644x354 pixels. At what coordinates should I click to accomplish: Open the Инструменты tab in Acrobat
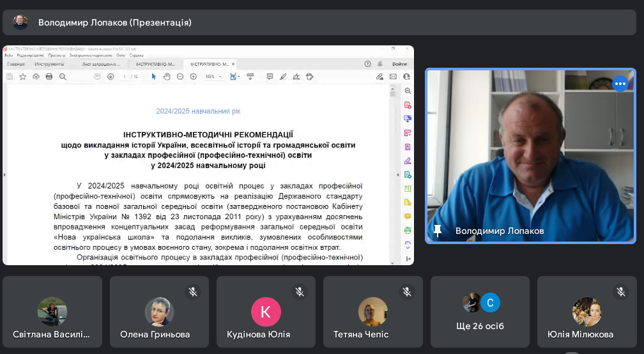[x=49, y=64]
